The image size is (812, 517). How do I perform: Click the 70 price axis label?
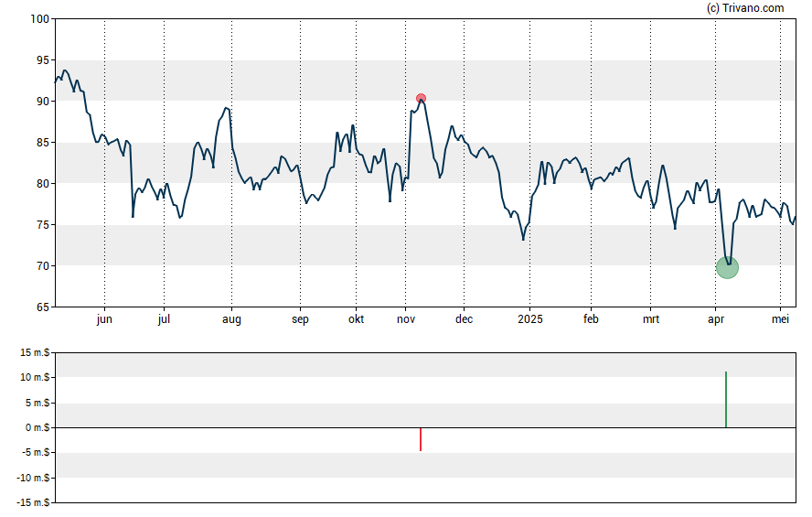43,266
